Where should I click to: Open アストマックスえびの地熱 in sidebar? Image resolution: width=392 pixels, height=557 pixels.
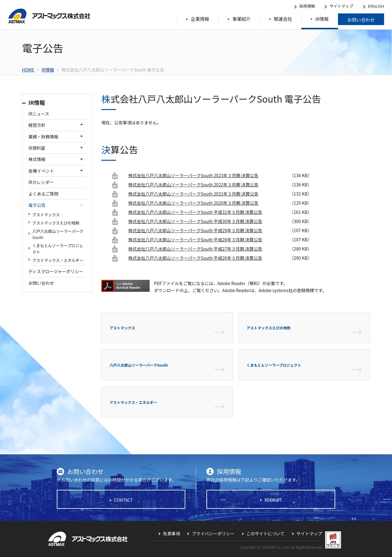pyautogui.click(x=56, y=223)
